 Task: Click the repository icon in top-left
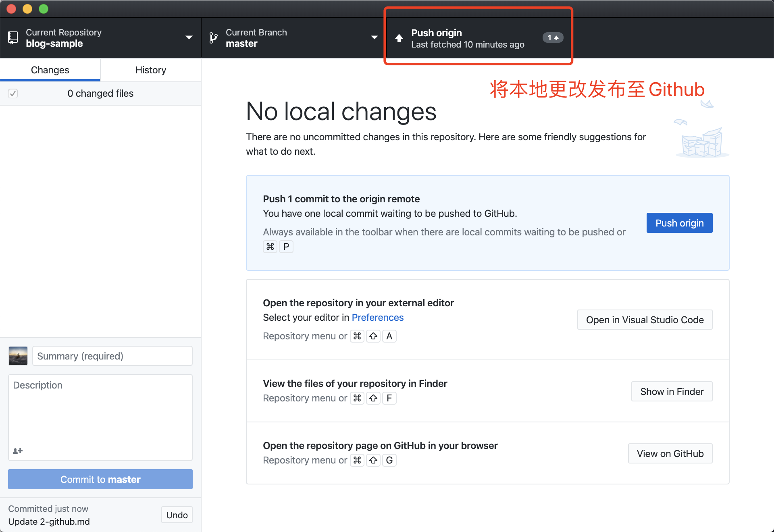tap(12, 37)
